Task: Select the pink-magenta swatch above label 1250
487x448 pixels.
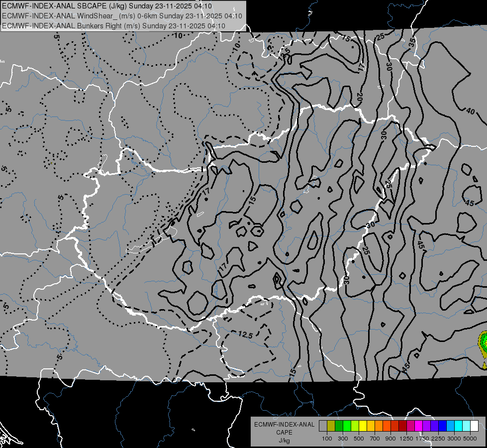Action: coord(410,426)
